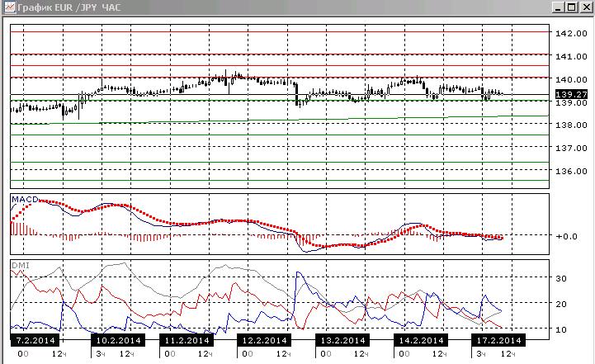Click the DMI indicator label
The image size is (595, 364).
point(21,265)
